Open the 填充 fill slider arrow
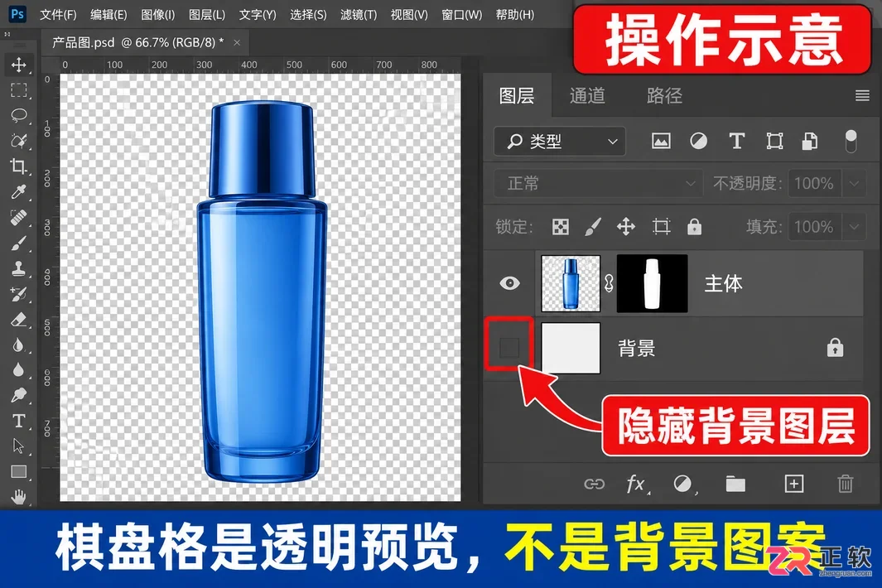 click(x=855, y=227)
